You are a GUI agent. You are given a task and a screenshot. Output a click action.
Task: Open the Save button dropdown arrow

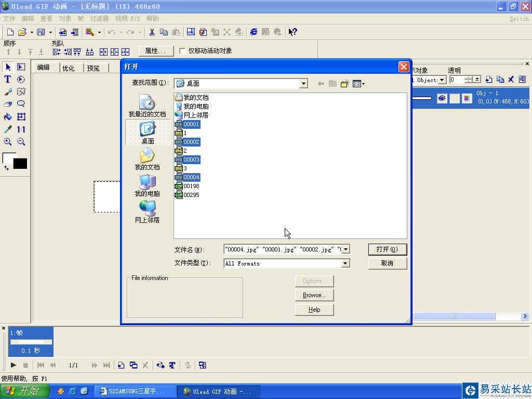(50, 32)
